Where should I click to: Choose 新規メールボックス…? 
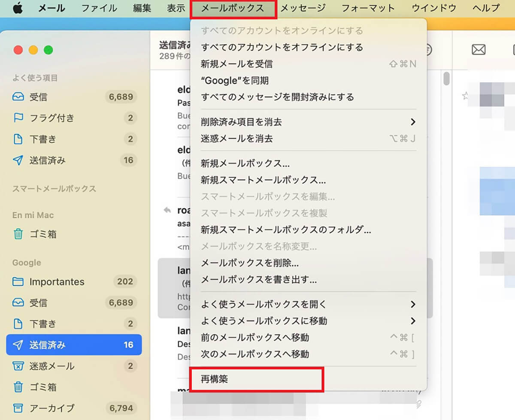pyautogui.click(x=309, y=163)
